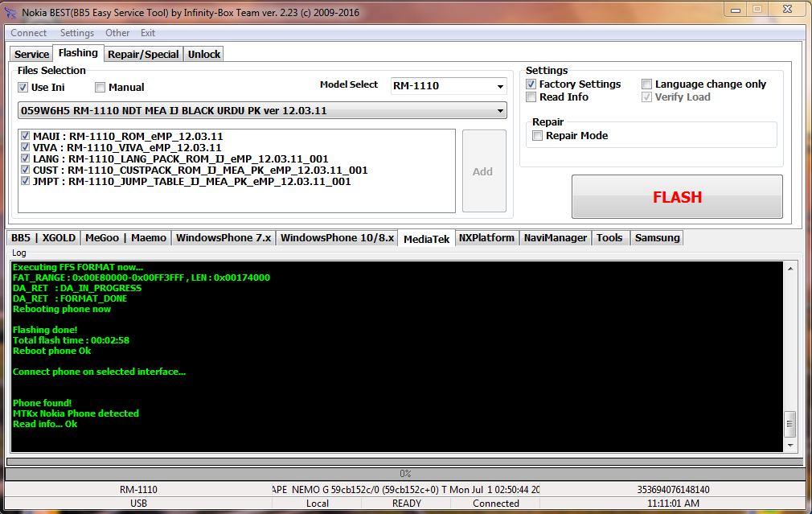This screenshot has width=812, height=514.
Task: Select the MediaTek platform tab
Action: point(426,239)
